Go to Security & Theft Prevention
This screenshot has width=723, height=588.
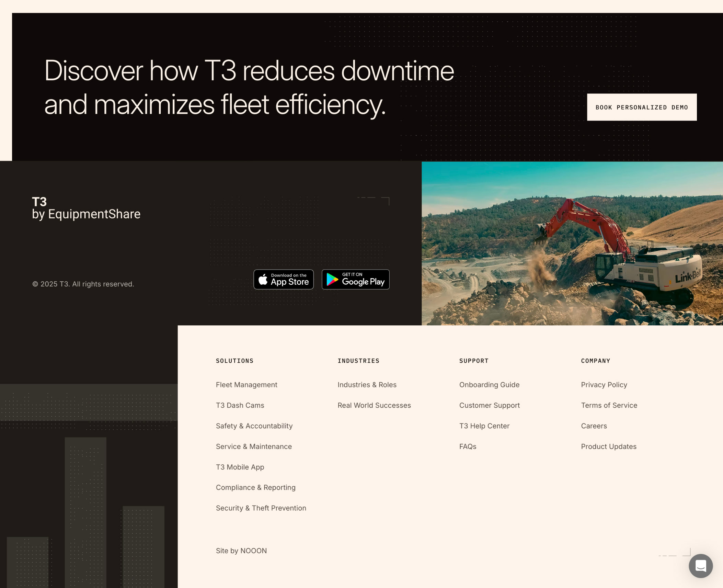point(261,508)
